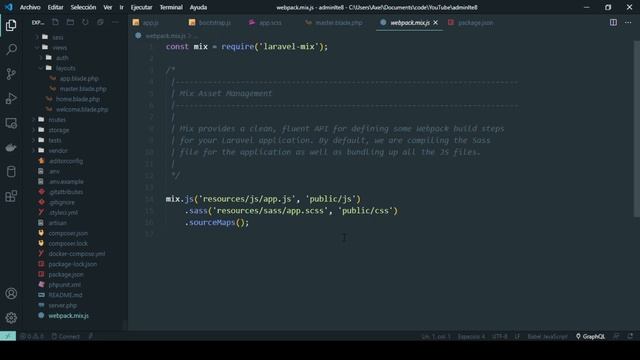
Task: Open master.blade.php in the file tree
Action: click(83, 89)
